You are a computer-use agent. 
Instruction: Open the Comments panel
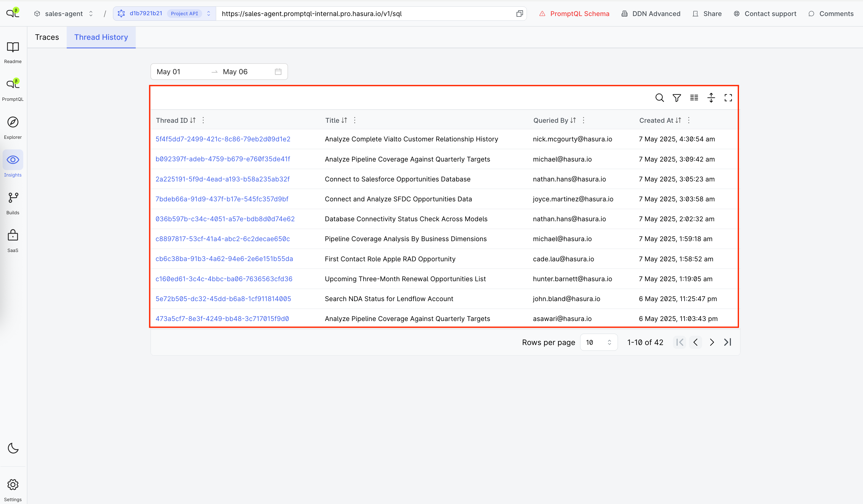click(x=831, y=14)
